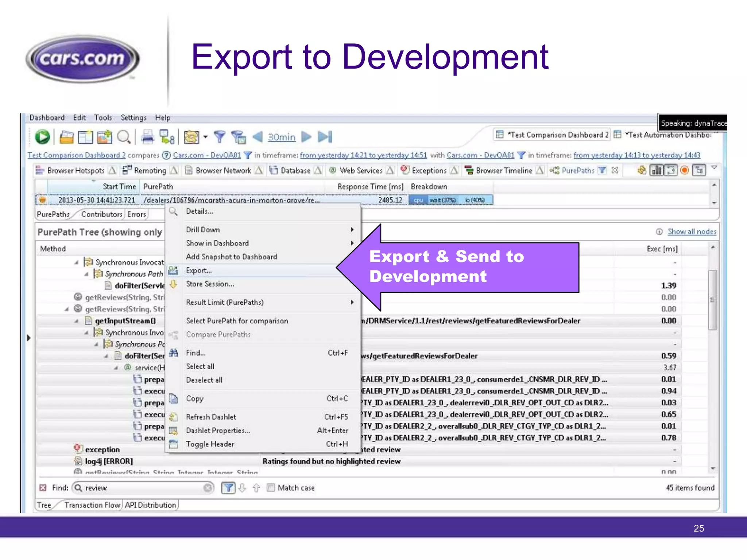Viewport: 747px width, 560px height.
Task: Click Test Comparison Dashboard 2 link
Action: click(77, 155)
